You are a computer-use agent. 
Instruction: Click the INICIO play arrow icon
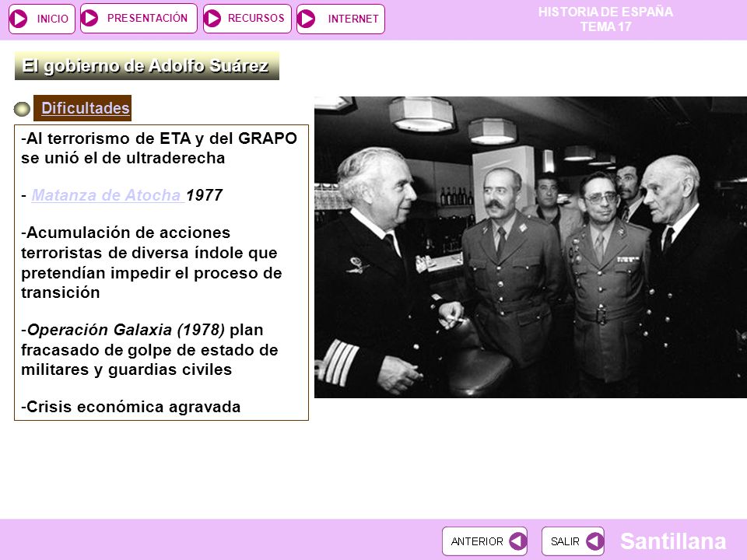(19, 19)
